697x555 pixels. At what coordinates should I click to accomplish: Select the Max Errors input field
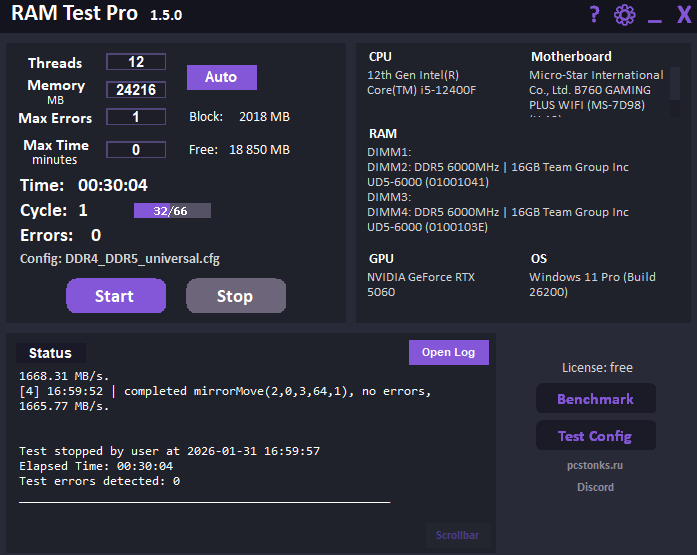pyautogui.click(x=136, y=117)
